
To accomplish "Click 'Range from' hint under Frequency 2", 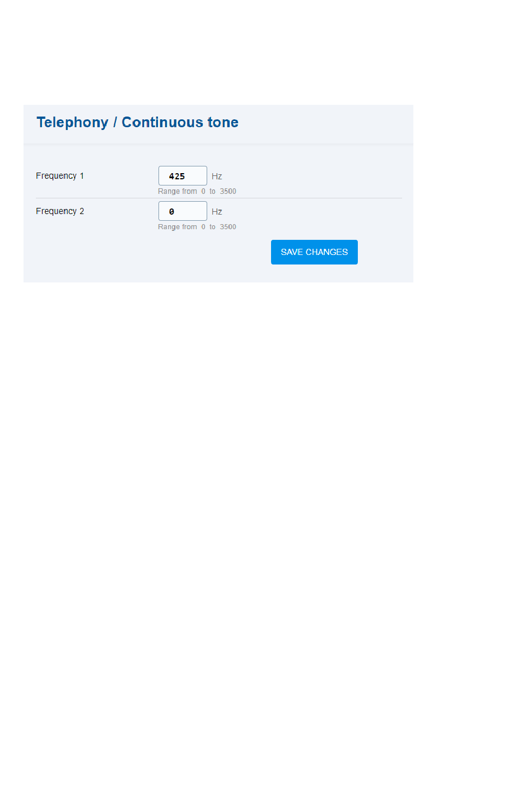I will pyautogui.click(x=178, y=227).
